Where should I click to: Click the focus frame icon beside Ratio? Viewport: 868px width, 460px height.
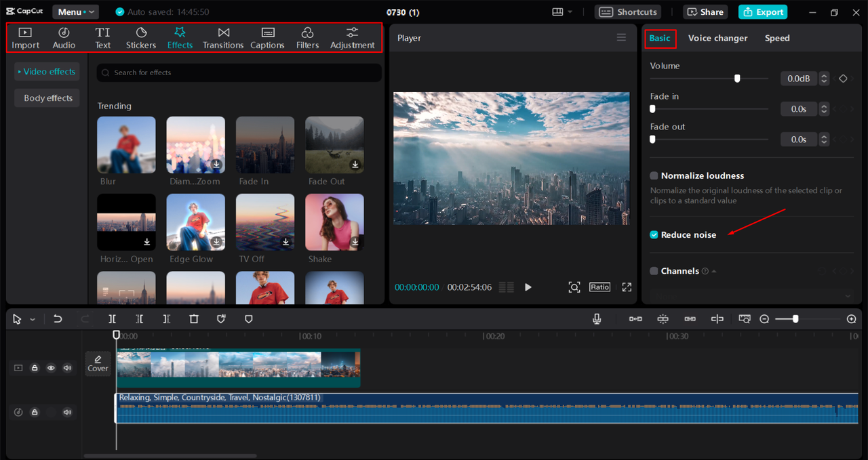(x=574, y=287)
